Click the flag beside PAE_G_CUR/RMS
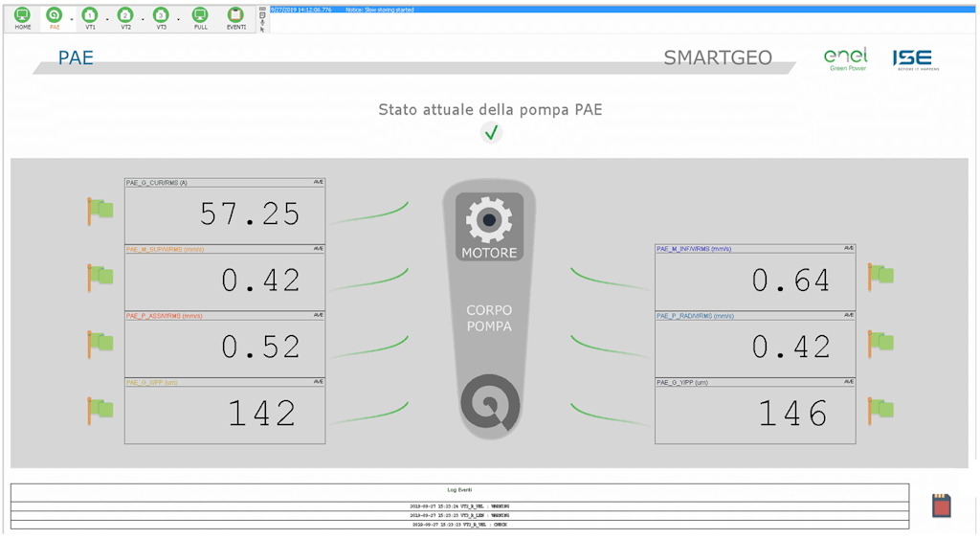 (100, 211)
